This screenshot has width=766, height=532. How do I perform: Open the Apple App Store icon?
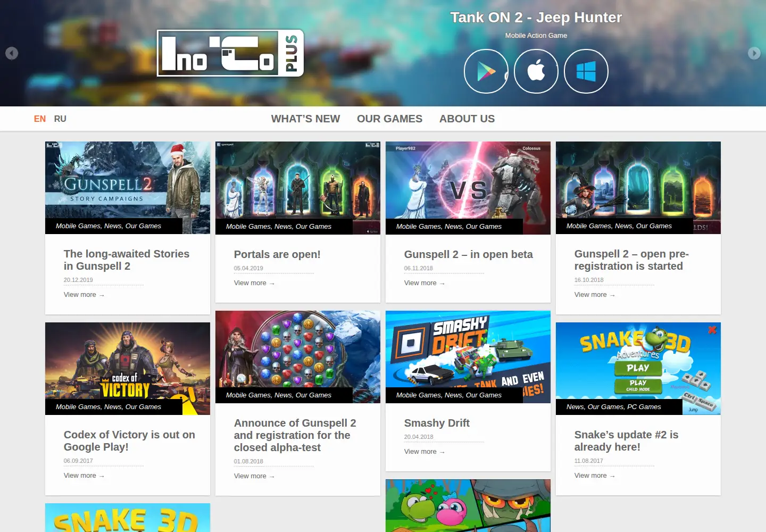pyautogui.click(x=536, y=71)
